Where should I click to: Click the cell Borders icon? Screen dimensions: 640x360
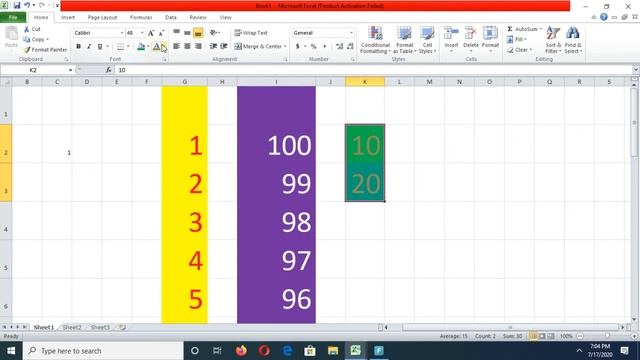pyautogui.click(x=120, y=47)
